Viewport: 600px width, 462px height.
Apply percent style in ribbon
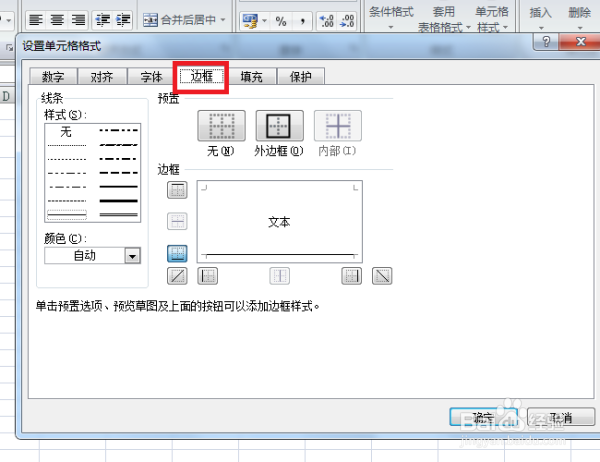pos(281,21)
